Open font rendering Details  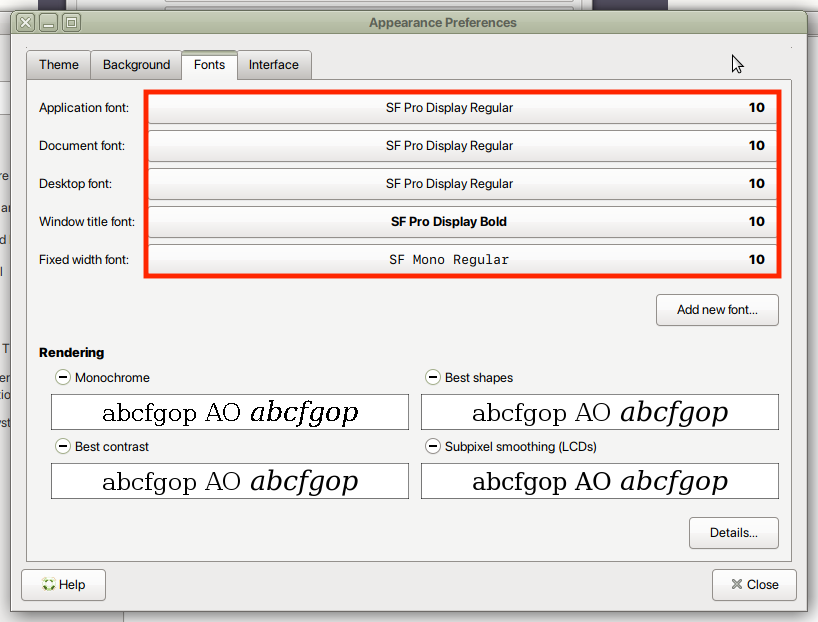(x=733, y=533)
